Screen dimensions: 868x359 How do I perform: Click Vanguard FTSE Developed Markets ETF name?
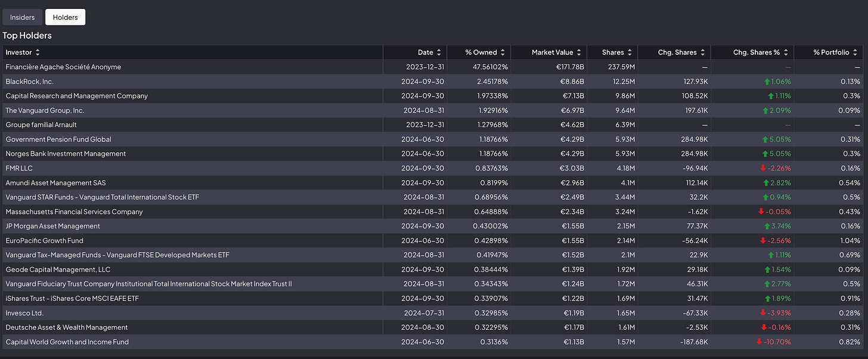click(117, 255)
